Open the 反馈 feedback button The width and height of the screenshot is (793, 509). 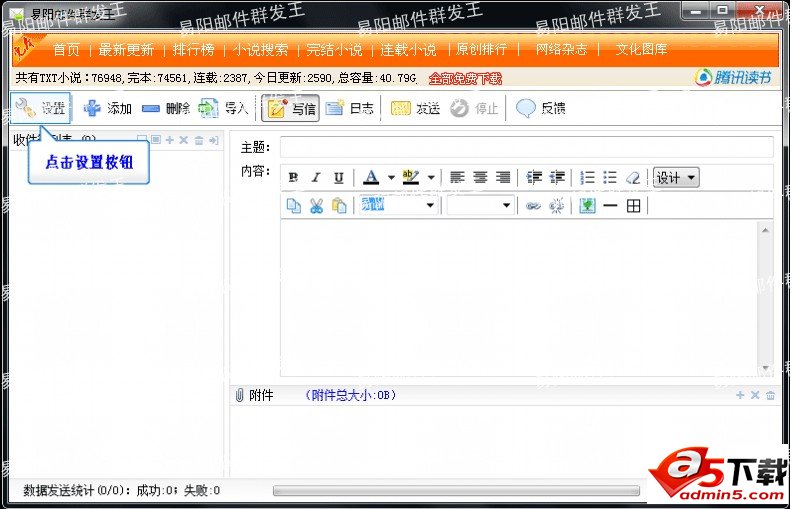(540, 108)
